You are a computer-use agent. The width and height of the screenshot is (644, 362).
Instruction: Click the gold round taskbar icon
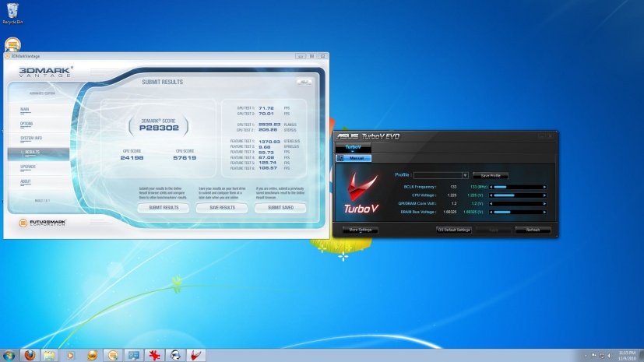tap(92, 355)
